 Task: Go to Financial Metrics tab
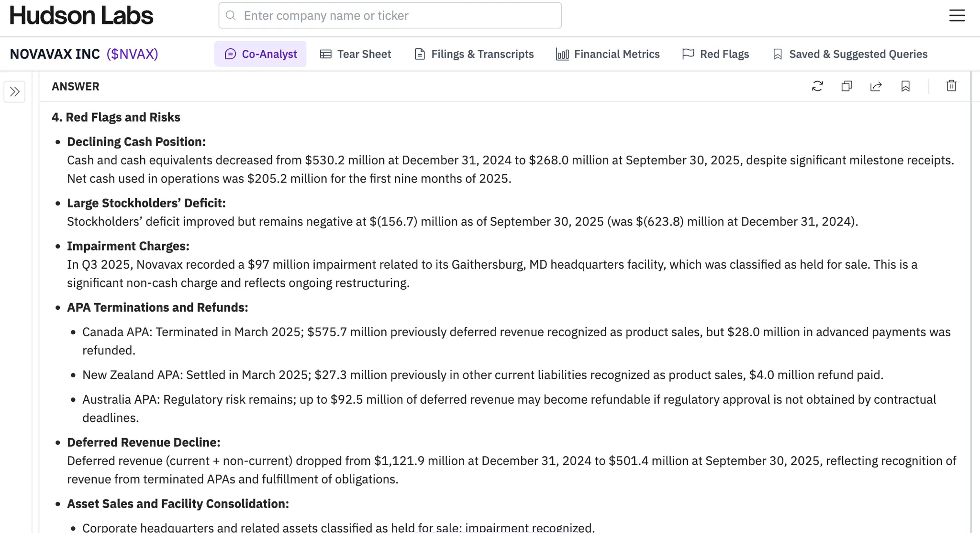(x=608, y=54)
